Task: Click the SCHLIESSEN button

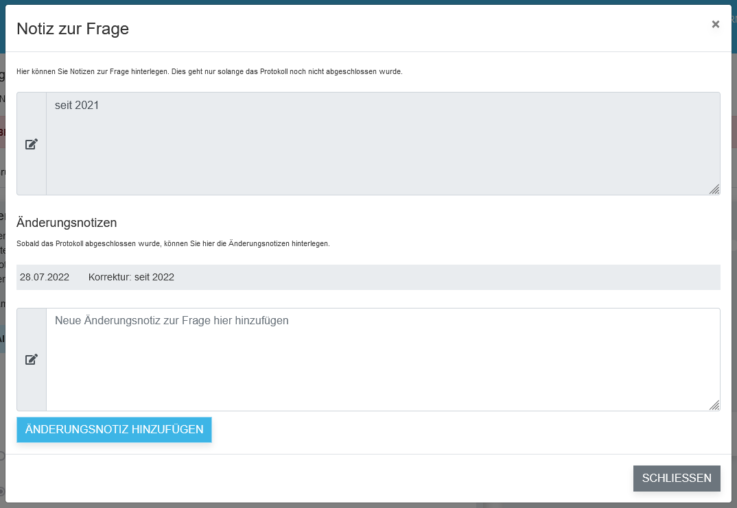Action: tap(676, 478)
